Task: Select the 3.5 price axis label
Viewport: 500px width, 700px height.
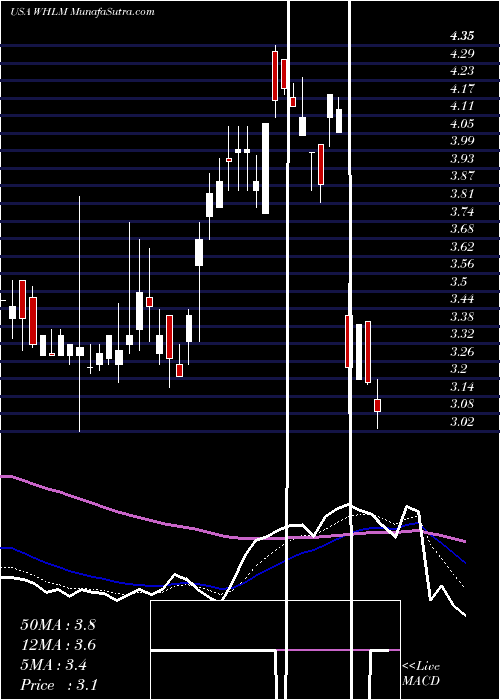Action: 459,281
